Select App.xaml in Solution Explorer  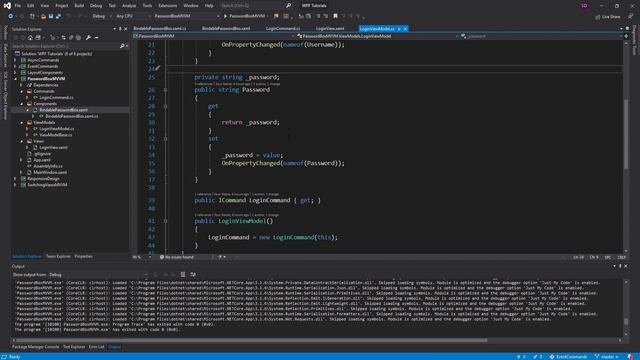tap(42, 160)
